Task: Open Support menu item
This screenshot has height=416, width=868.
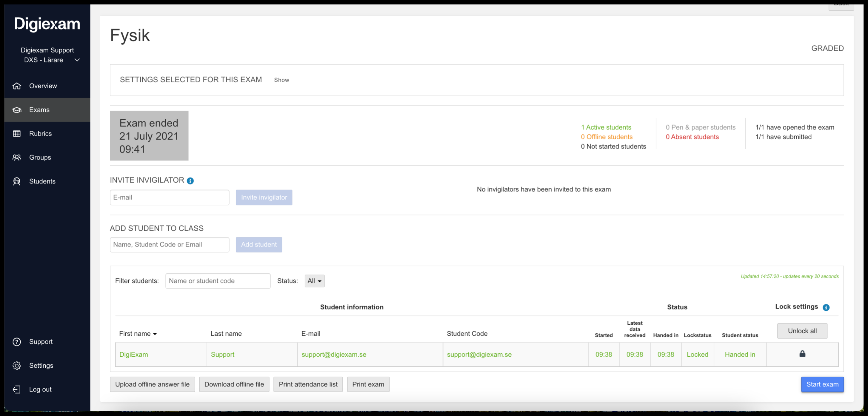Action: coord(47,342)
